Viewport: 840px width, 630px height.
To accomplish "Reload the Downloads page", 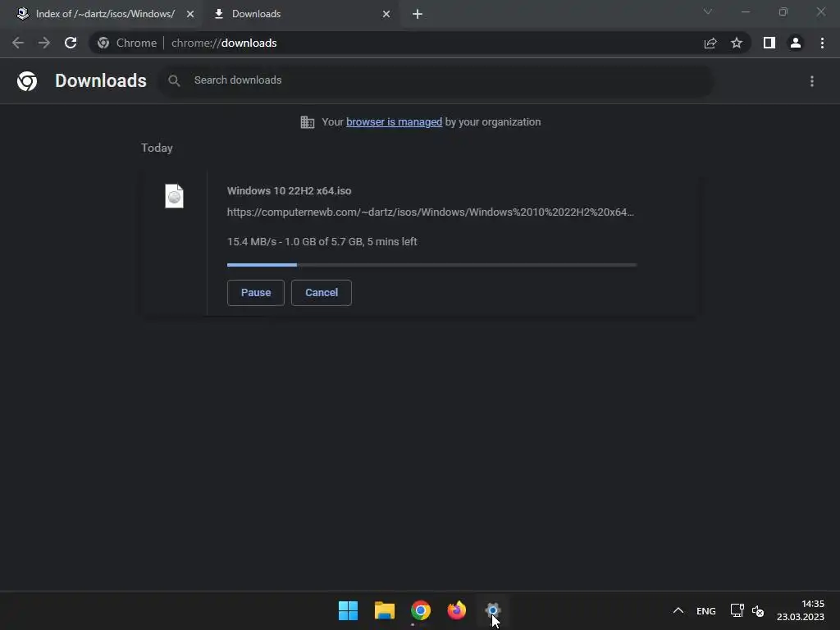I will 71,43.
